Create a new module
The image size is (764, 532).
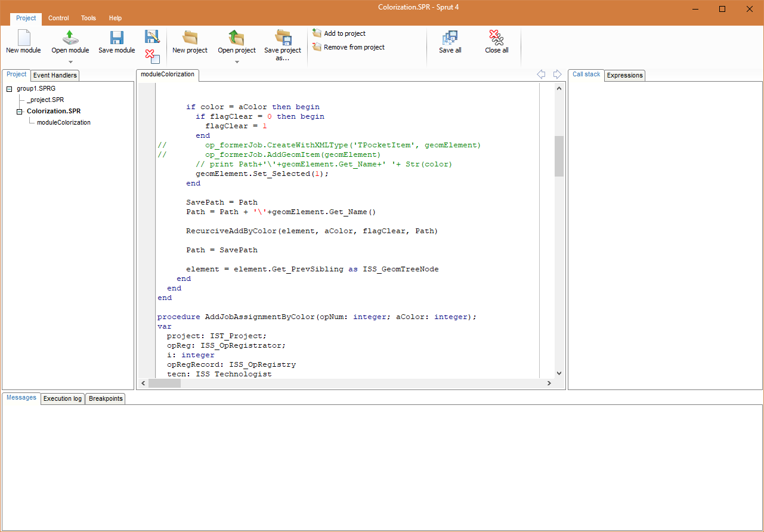(23, 42)
